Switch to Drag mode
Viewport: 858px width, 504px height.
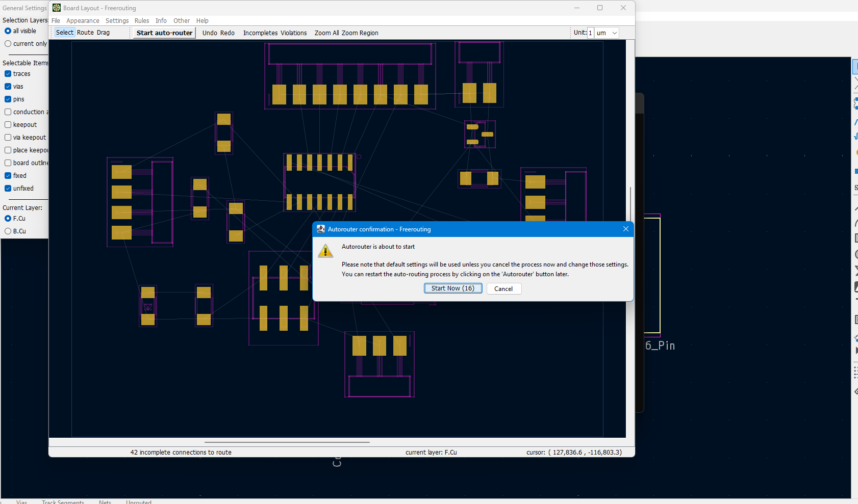pyautogui.click(x=103, y=33)
